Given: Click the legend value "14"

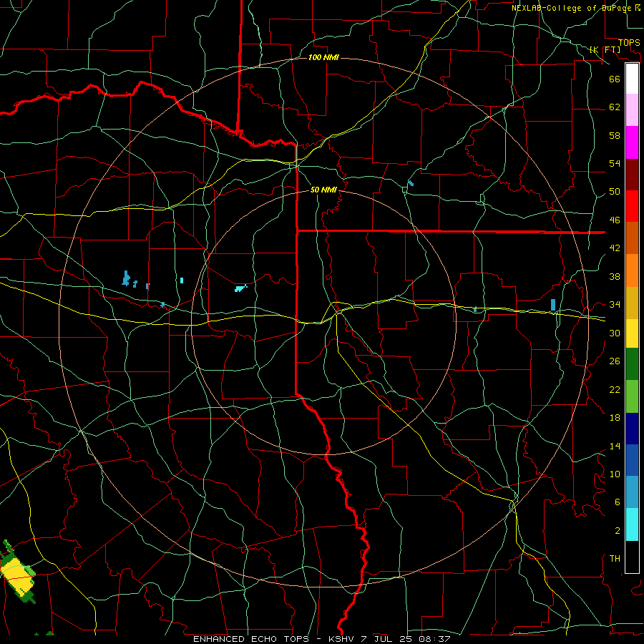Looking at the screenshot, I should [615, 446].
